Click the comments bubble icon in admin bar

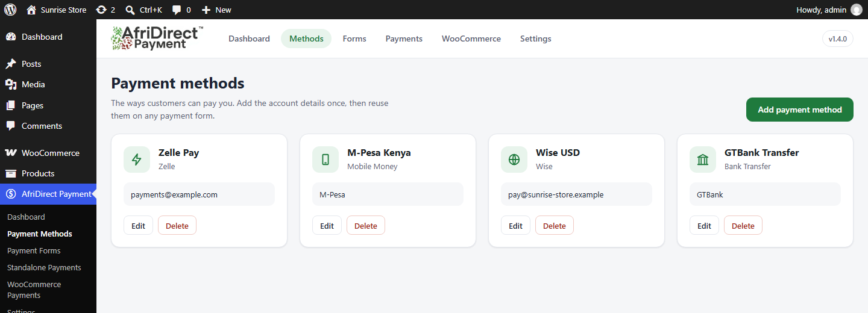tap(177, 10)
